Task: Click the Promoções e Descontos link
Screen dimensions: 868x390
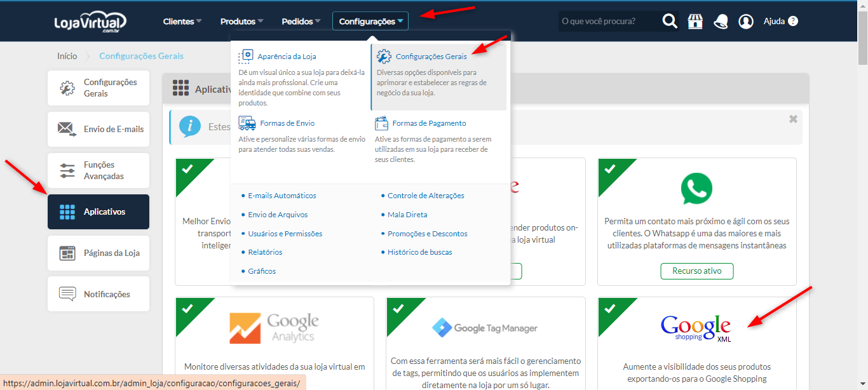Action: pos(427,234)
